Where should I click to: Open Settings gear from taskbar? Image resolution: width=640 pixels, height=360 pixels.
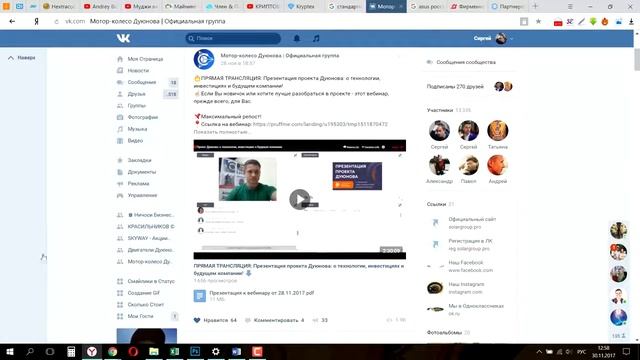pos(216,351)
